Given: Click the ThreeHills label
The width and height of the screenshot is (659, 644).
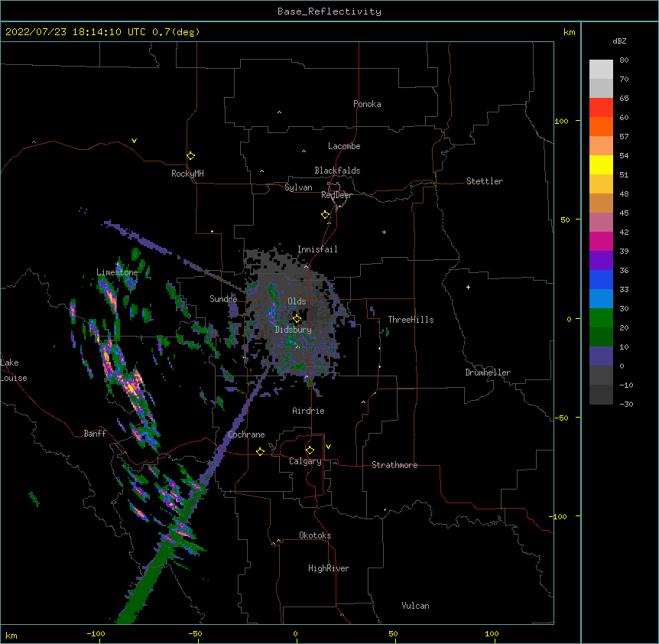Looking at the screenshot, I should click(411, 320).
